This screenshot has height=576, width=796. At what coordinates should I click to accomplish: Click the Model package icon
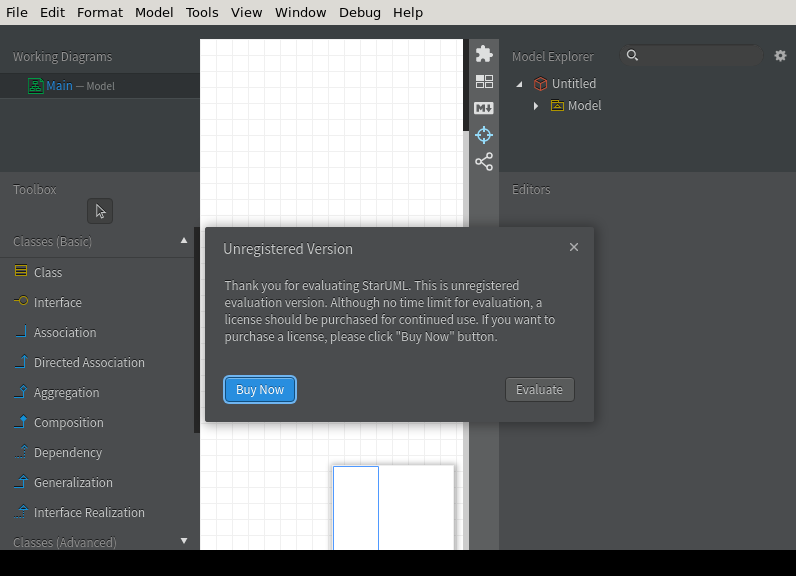557,106
